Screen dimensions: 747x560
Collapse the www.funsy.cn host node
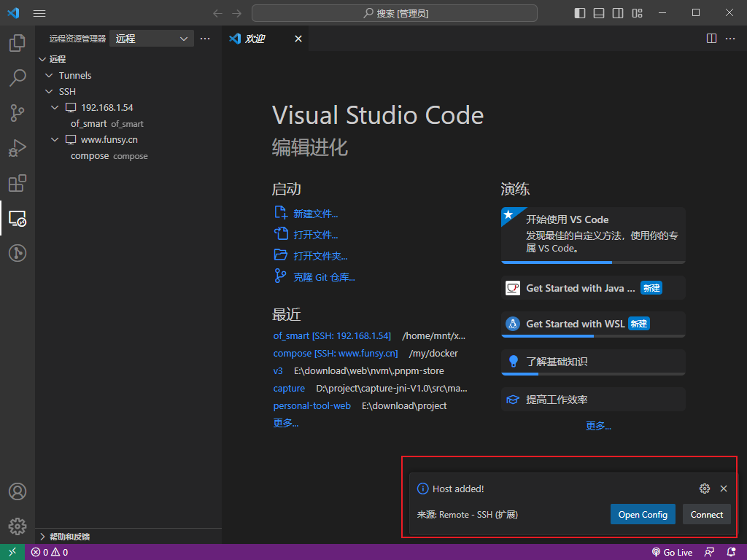pyautogui.click(x=128, y=140)
